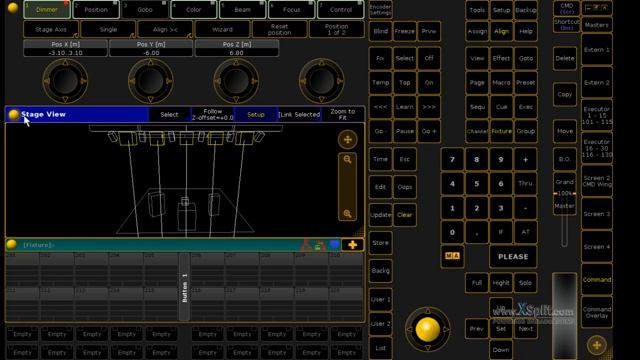640x360 pixels.
Task: Click the Pos X encoder knob
Action: tap(65, 81)
